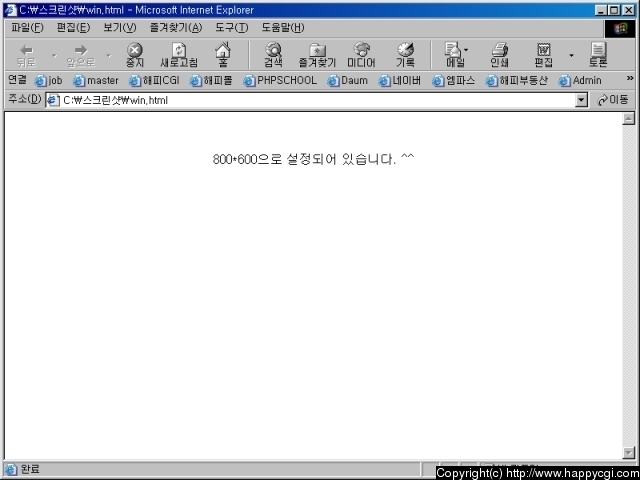Screen dimensions: 640x480
Task: Click the 연결 links bar label
Action: pos(17,80)
